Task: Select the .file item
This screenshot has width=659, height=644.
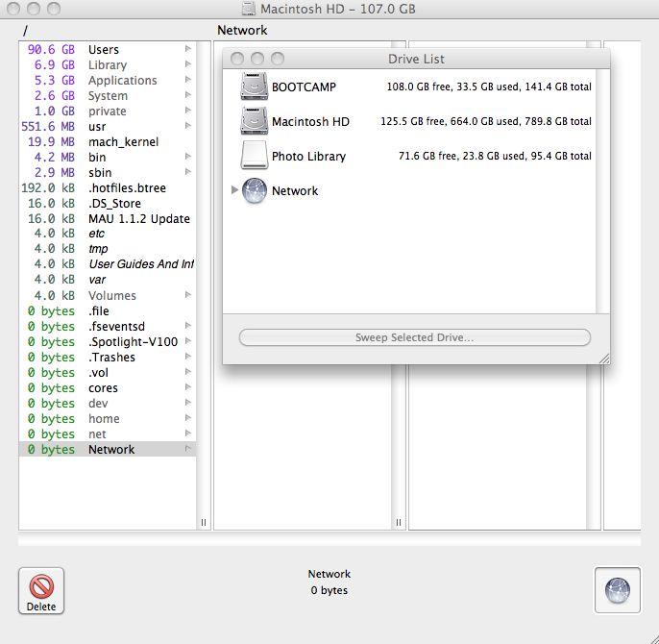Action: point(108,310)
